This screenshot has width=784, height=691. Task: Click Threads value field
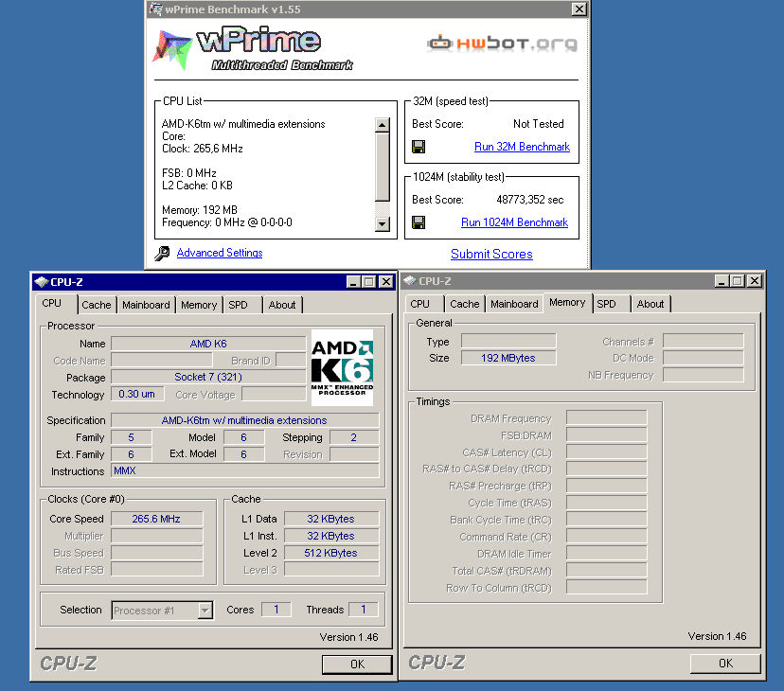[364, 610]
